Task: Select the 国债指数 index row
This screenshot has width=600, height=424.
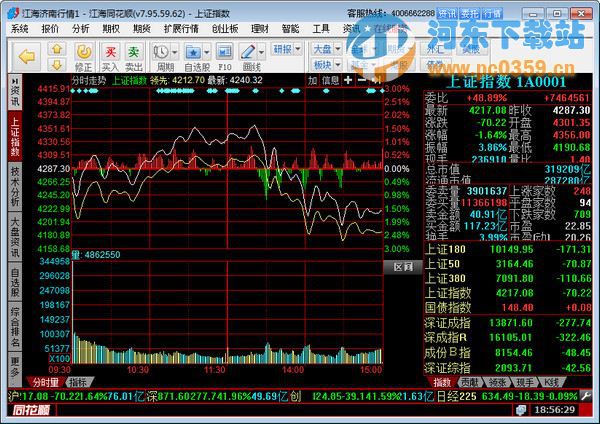Action: click(508, 307)
